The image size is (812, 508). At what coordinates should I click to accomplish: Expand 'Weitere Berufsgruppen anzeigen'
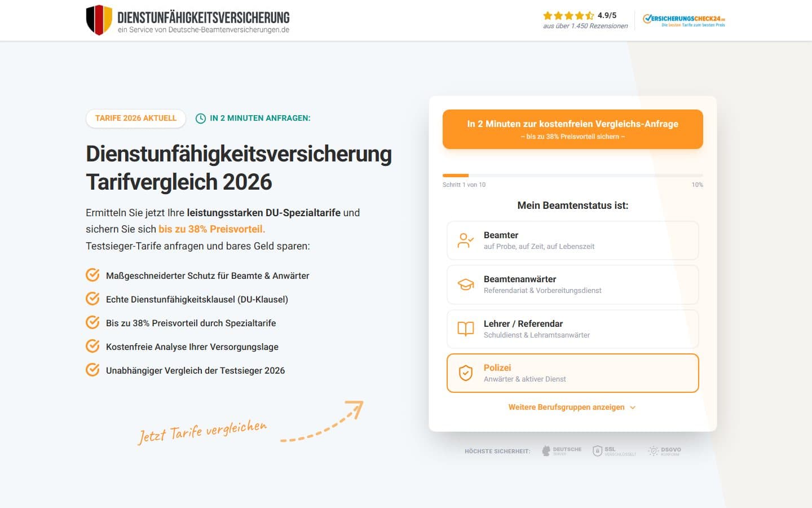pyautogui.click(x=572, y=408)
